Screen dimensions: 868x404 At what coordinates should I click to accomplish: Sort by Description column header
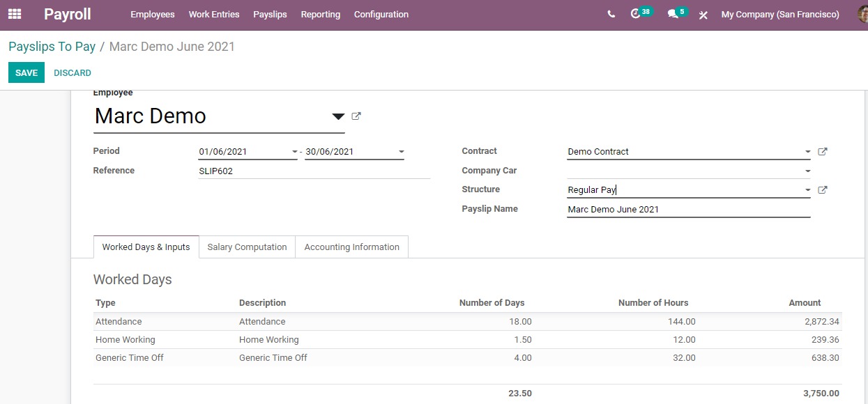(263, 303)
